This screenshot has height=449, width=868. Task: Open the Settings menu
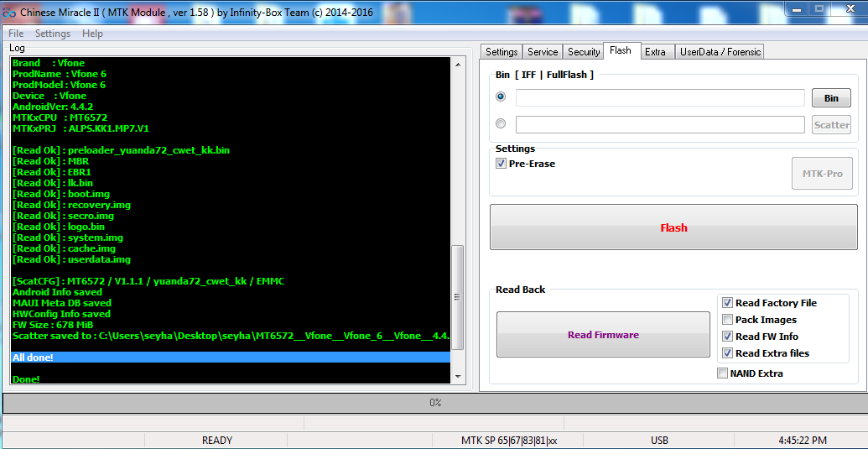(x=53, y=34)
